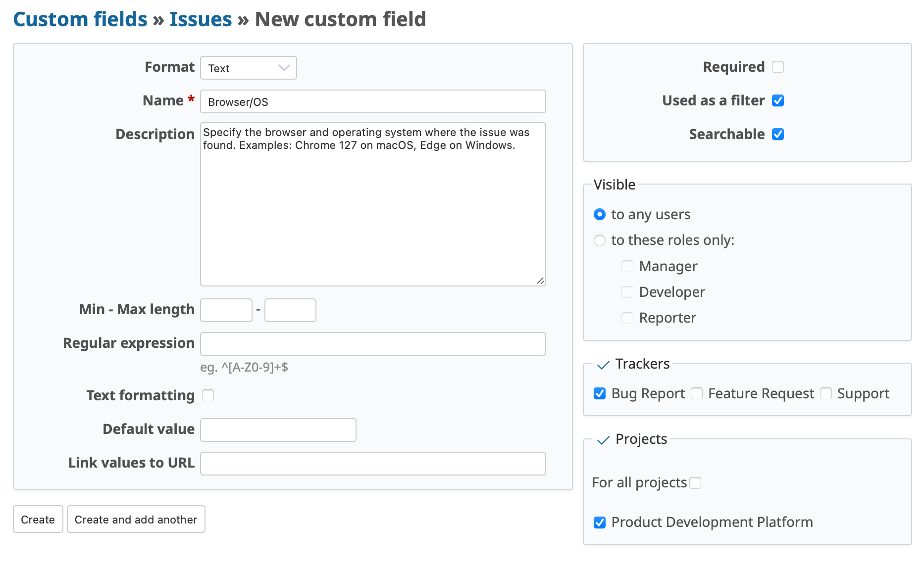
Task: Focus the Regular expression input field
Action: tap(372, 343)
